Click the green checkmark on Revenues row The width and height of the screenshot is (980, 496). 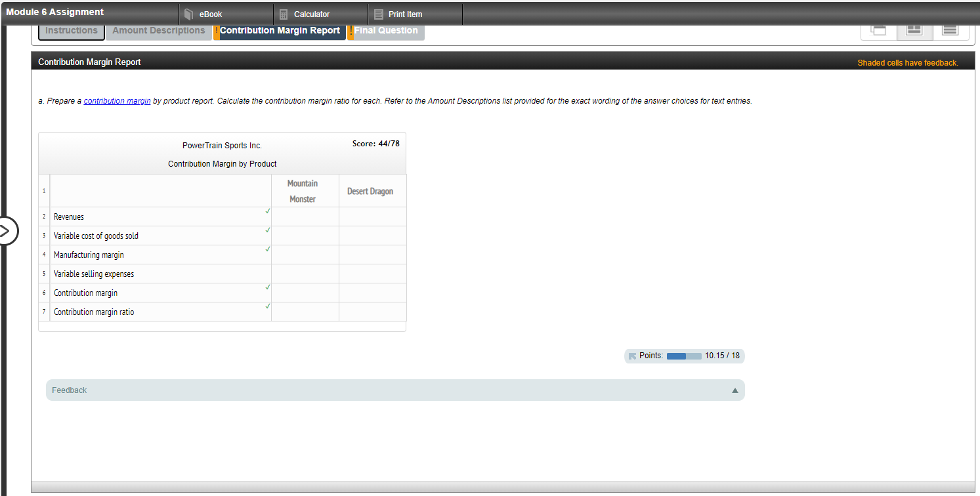pos(268,211)
